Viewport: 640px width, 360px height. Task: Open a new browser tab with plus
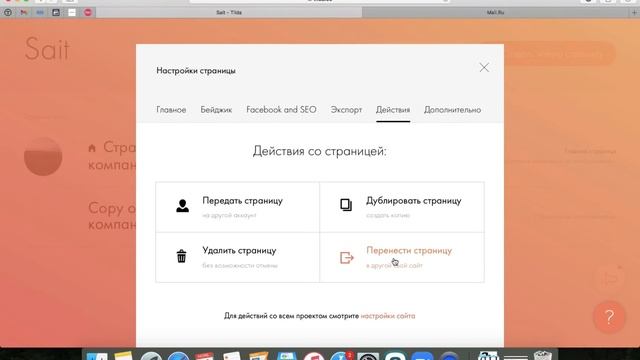634,13
